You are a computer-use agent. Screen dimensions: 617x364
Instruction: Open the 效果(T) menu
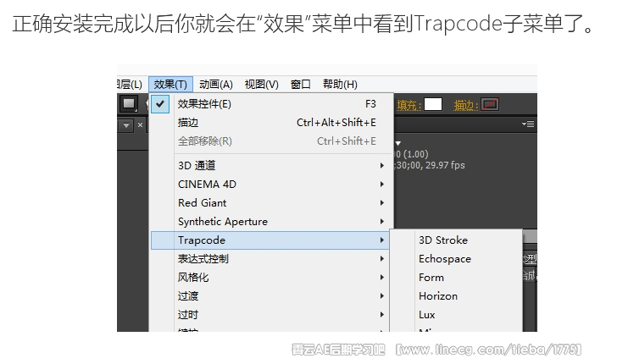[170, 85]
